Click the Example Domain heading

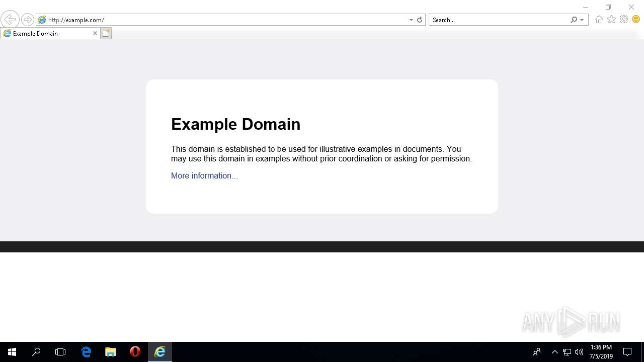[235, 124]
